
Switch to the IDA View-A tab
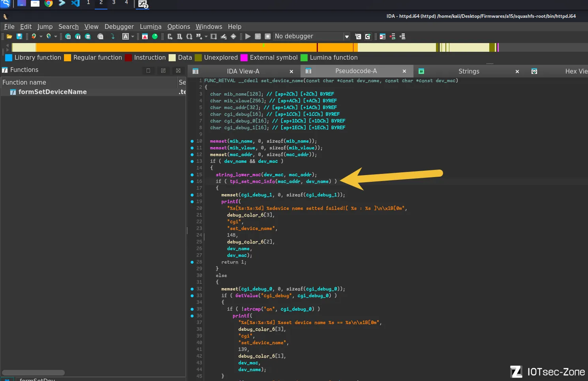pos(243,71)
